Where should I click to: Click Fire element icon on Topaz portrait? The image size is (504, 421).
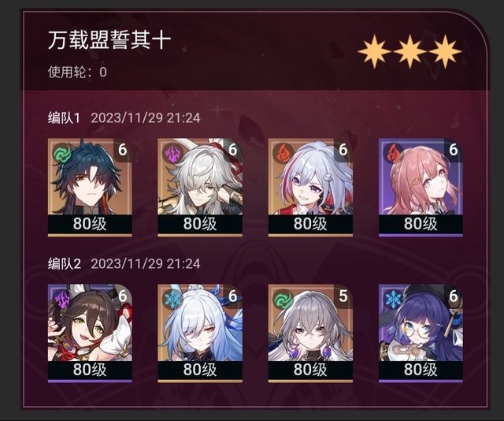coord(283,153)
